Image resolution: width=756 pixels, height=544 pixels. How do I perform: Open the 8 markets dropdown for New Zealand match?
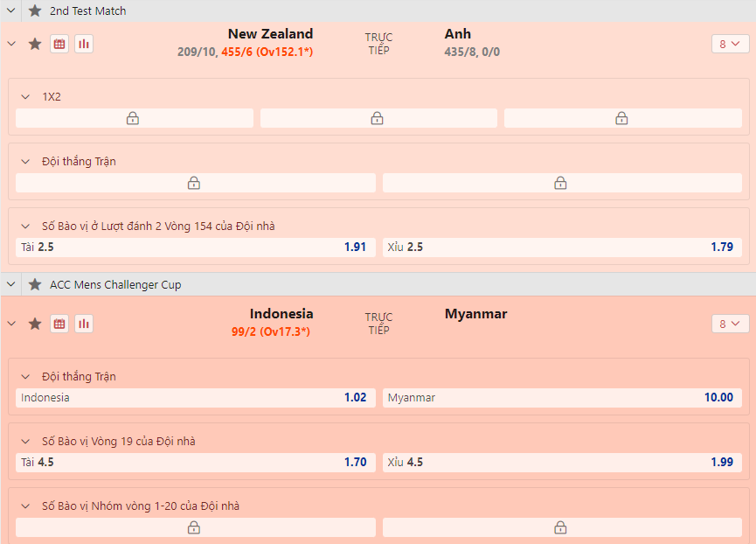coord(730,44)
